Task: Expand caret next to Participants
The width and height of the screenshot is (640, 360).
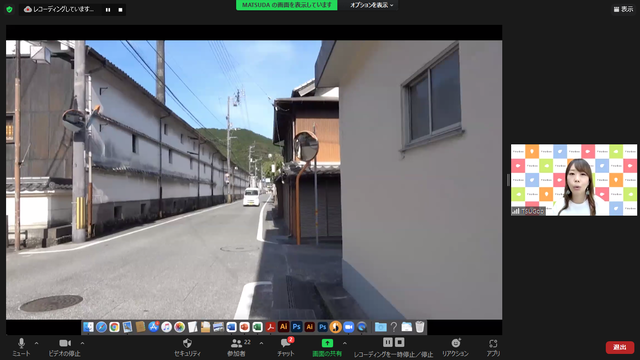Action: [x=261, y=343]
